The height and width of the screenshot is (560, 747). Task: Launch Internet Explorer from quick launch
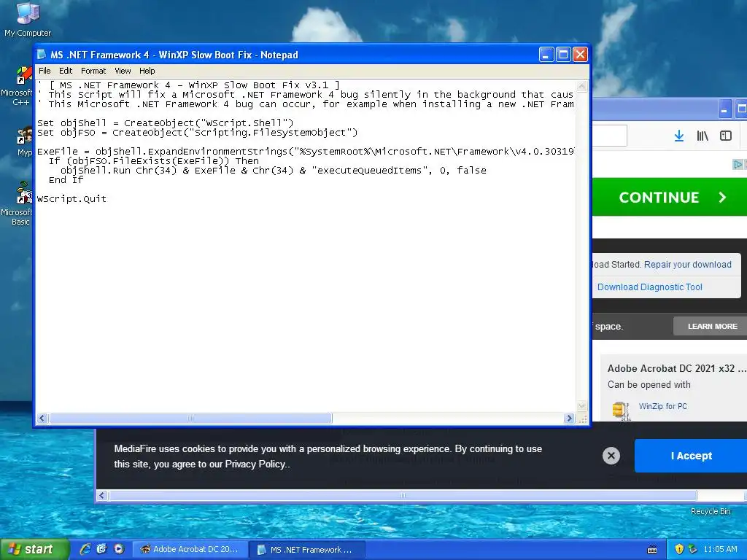pos(85,549)
